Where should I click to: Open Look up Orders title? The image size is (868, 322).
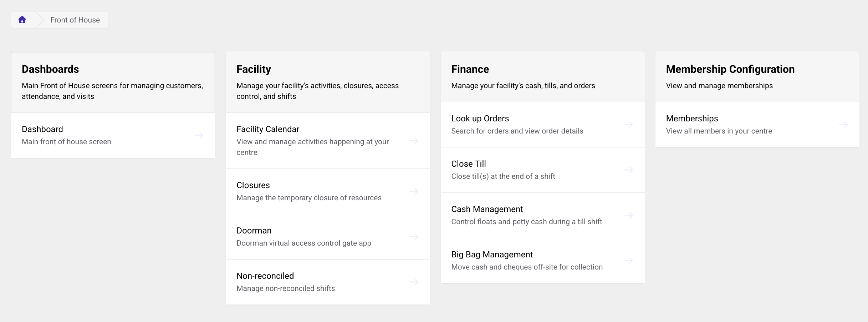(x=480, y=119)
